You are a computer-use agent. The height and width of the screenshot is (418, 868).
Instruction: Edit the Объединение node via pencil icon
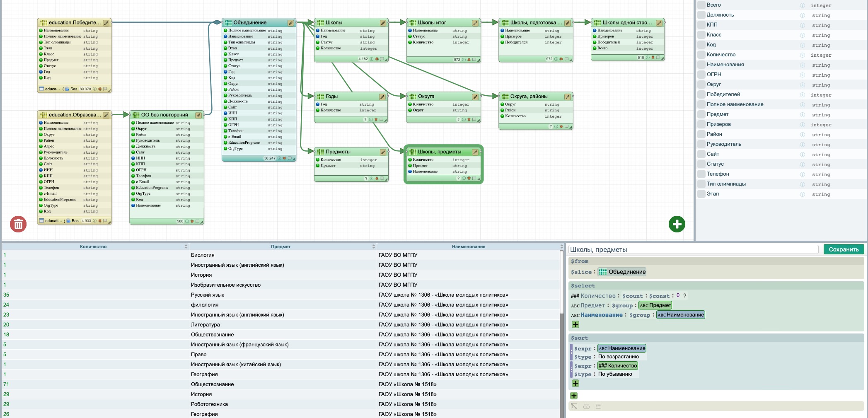(291, 23)
